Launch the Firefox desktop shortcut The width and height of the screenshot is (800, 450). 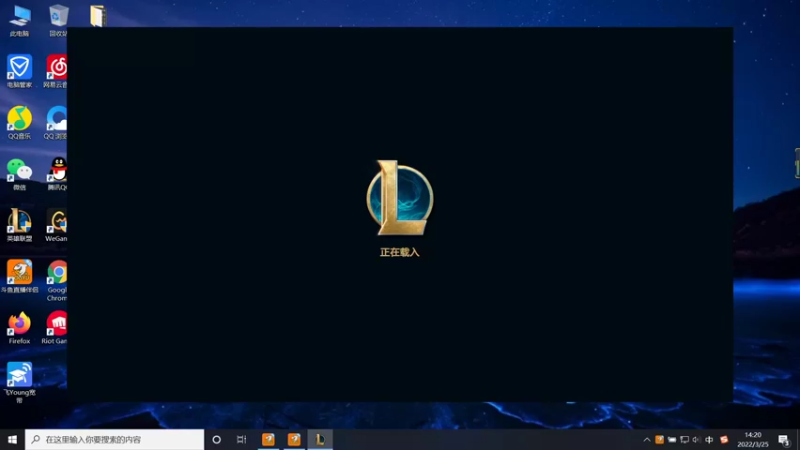coord(19,328)
